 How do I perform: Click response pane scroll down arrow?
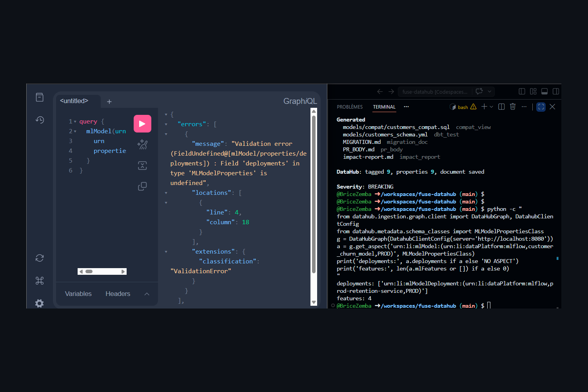(314, 302)
